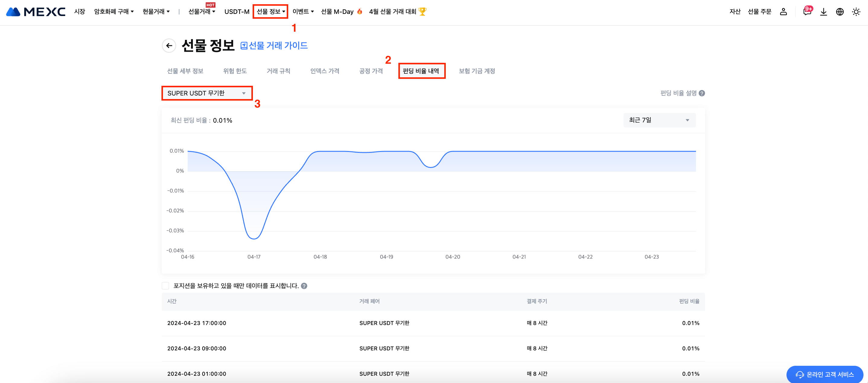The image size is (868, 383).
Task: Open the 선물 거래 가이드 link
Action: [x=274, y=46]
